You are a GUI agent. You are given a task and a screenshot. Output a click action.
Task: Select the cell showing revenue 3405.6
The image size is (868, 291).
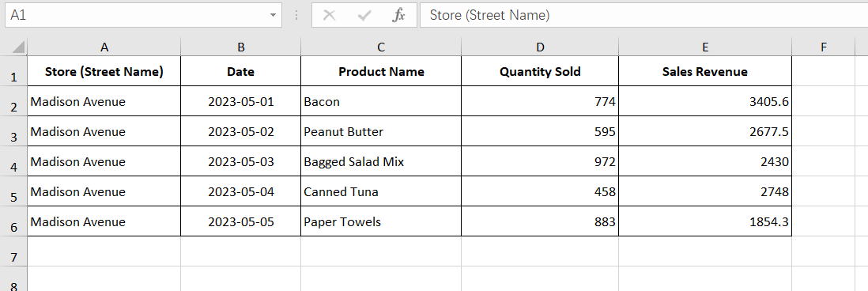click(x=705, y=101)
